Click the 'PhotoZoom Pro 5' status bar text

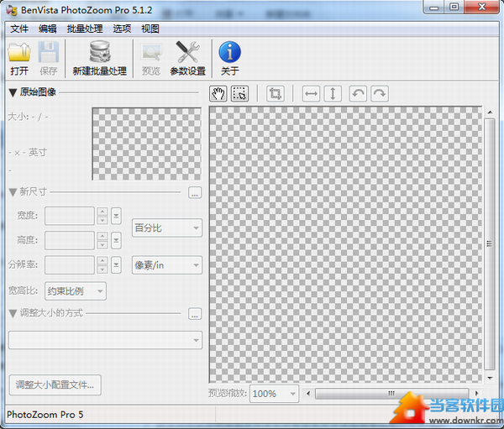coord(45,415)
